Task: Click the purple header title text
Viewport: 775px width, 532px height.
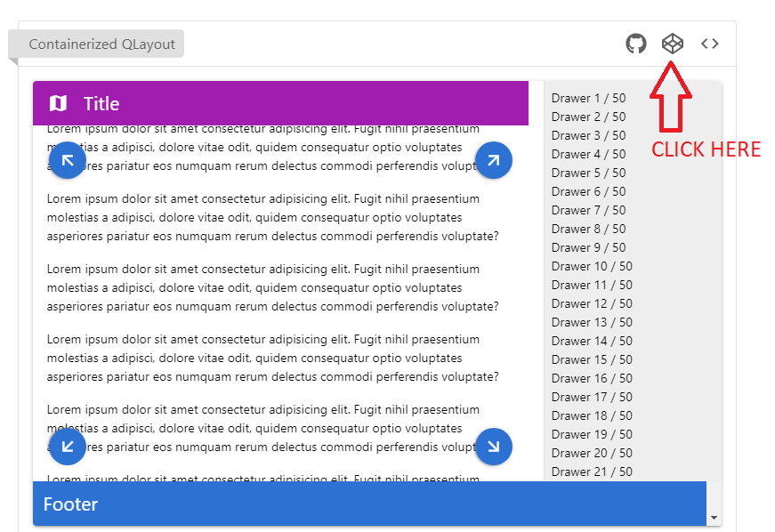Action: 101,103
